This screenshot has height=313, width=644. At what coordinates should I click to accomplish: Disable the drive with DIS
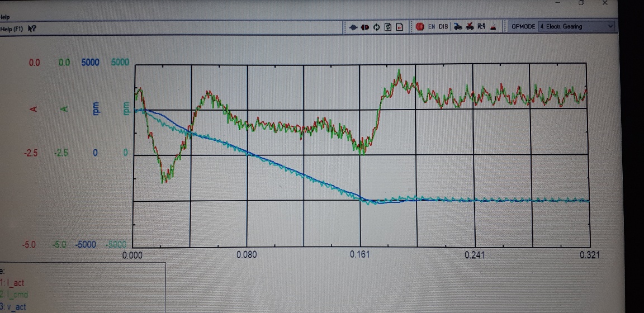pos(443,27)
